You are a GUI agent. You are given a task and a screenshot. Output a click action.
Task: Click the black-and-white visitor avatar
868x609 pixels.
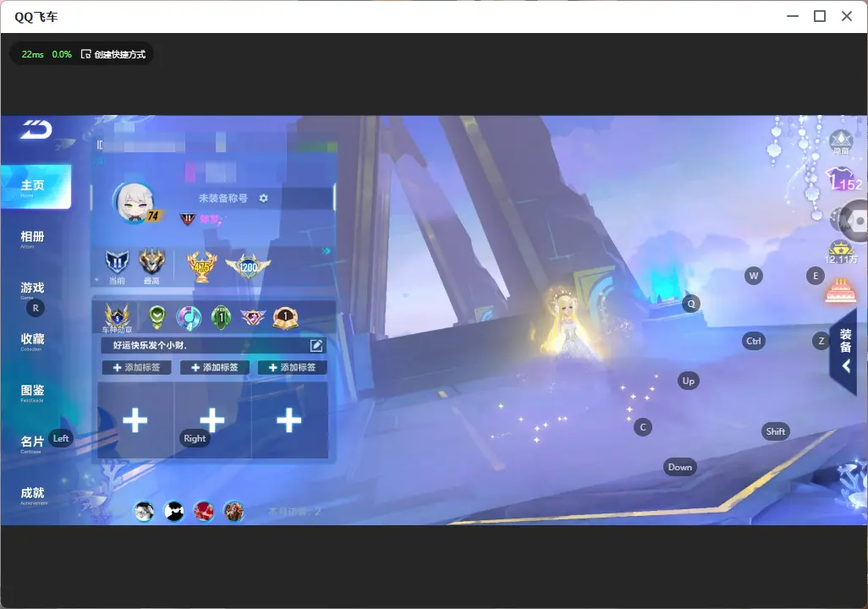tap(173, 511)
